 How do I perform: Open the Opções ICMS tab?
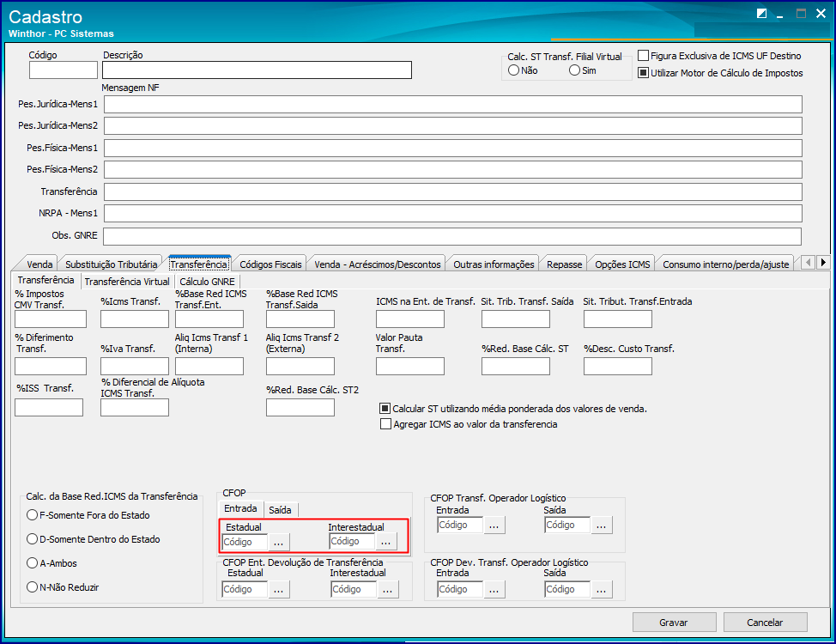click(x=622, y=264)
